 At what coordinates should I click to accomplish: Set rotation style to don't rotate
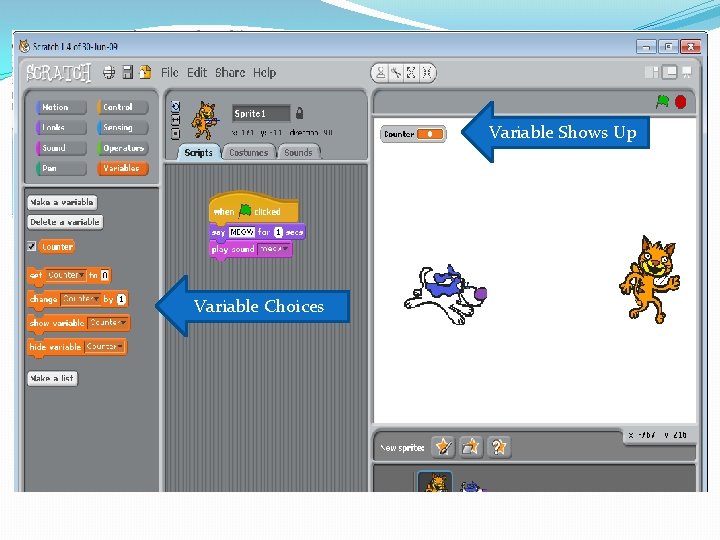coord(175,134)
